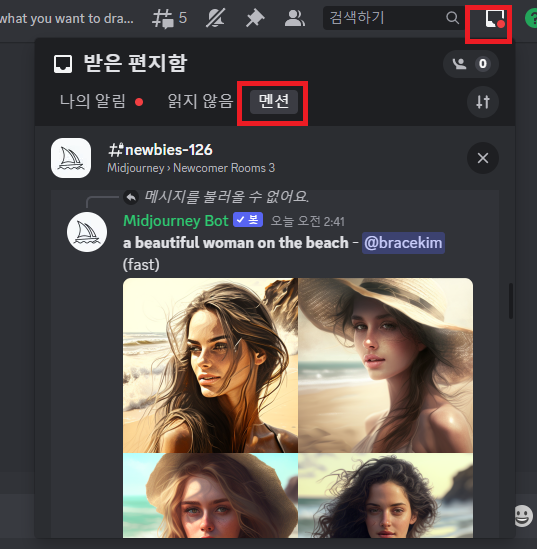This screenshot has height=549, width=537.
Task: Open the bottom-left blonde woman image
Action: pos(210,495)
